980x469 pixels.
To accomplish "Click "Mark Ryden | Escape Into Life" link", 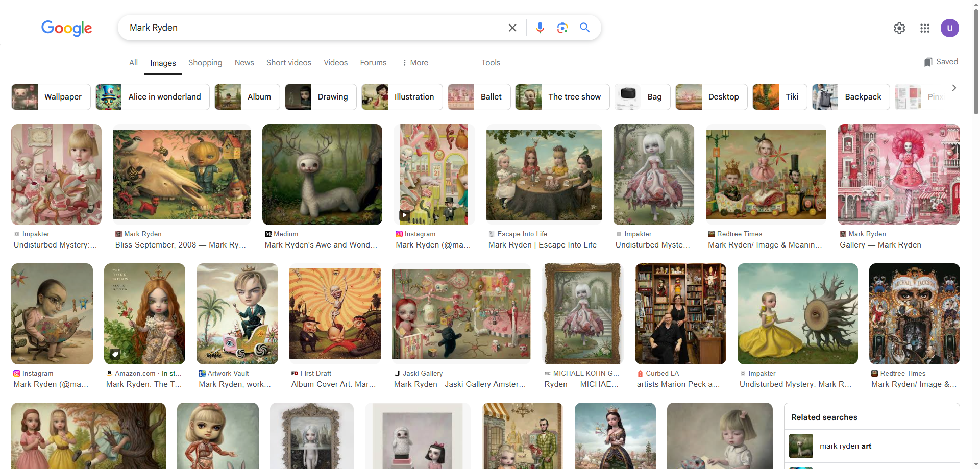I will 543,245.
